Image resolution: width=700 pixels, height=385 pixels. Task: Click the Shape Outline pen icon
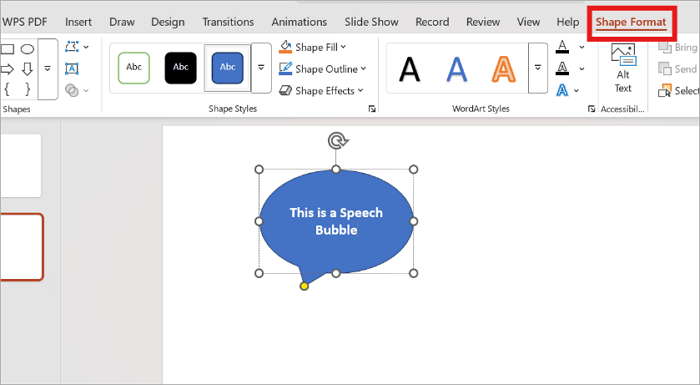285,69
